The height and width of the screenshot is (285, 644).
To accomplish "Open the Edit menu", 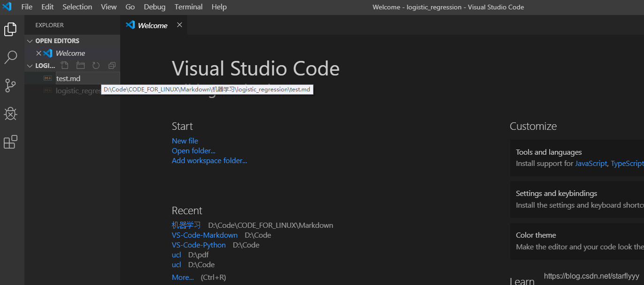I will click(47, 7).
